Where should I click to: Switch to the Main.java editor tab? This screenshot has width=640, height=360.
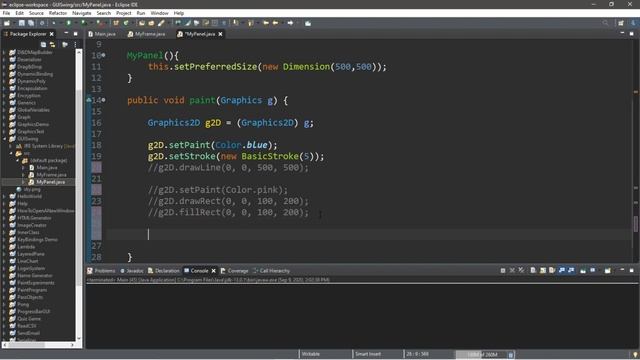tap(102, 34)
